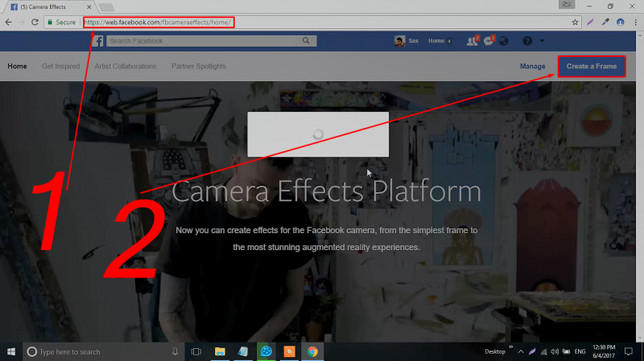Open the orange app on taskbar
Screen dimensions: 644x361
(289, 351)
